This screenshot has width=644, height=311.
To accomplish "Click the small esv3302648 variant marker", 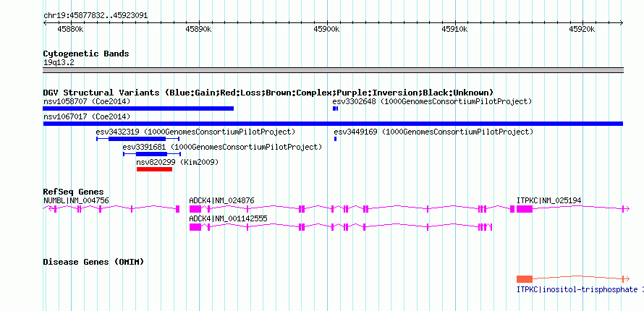I will click(x=335, y=108).
